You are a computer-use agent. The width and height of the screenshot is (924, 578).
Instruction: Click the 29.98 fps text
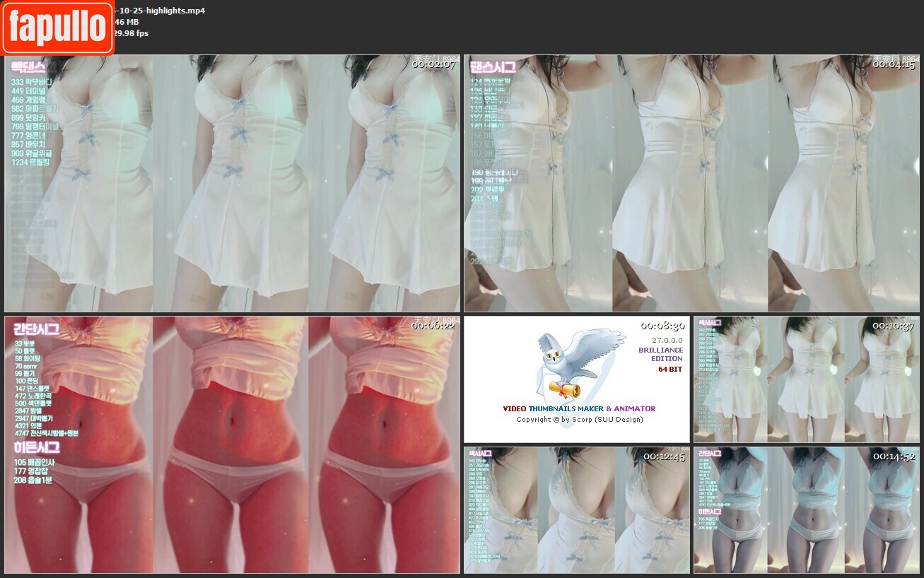(131, 33)
